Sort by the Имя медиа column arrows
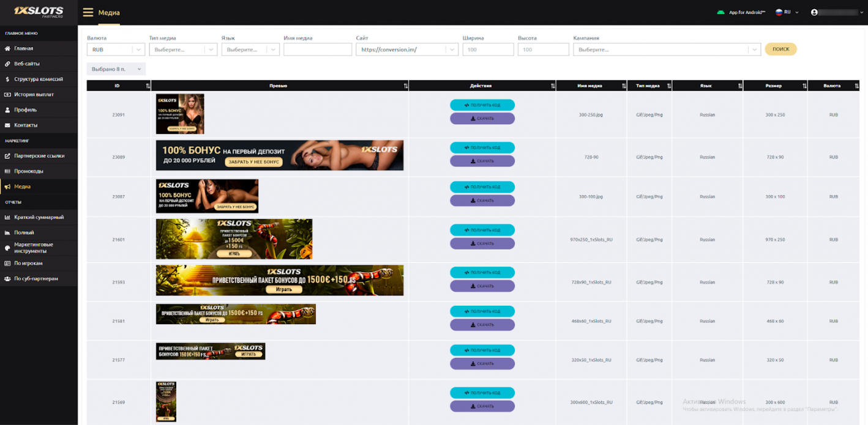Screen dimensions: 868x425 [624, 86]
